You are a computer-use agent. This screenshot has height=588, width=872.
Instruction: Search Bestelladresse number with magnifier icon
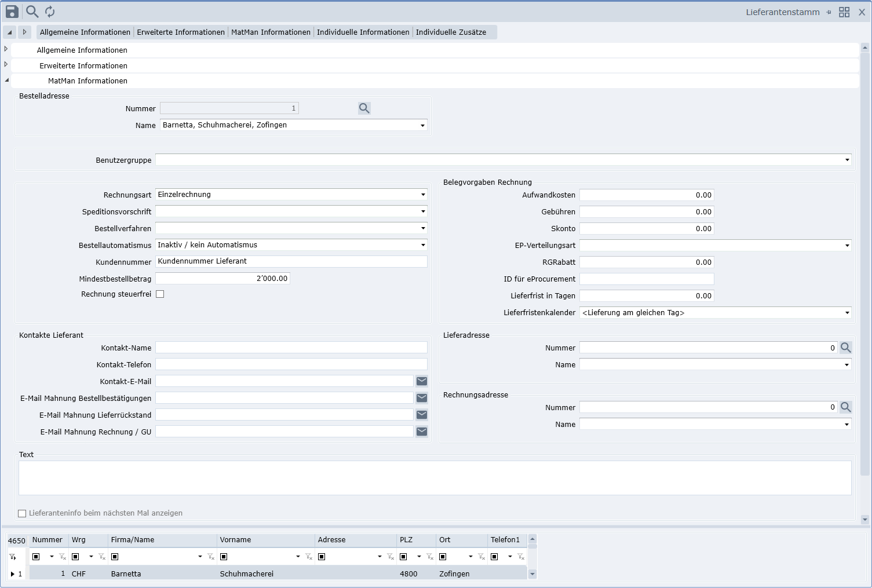point(364,108)
